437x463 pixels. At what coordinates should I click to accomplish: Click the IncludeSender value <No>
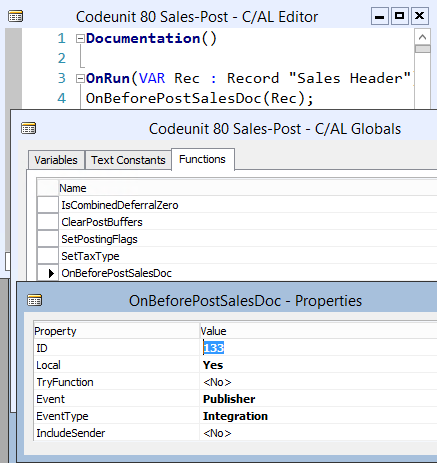318,433
